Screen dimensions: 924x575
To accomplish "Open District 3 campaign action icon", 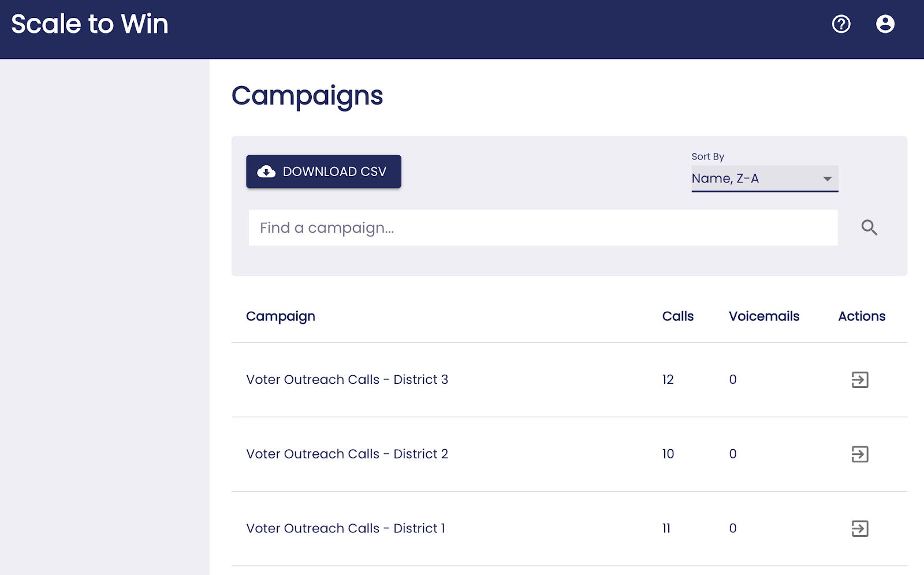I will (860, 380).
